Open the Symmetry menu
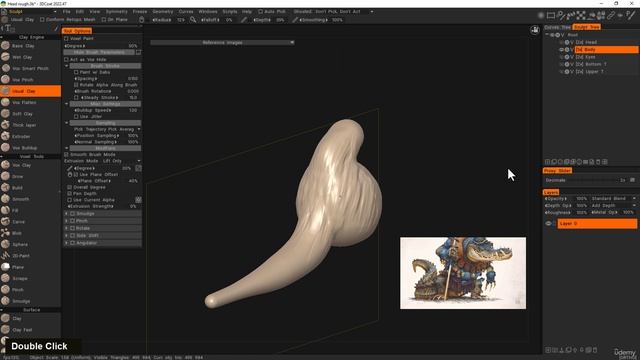This screenshot has height=360, width=640. point(116,12)
